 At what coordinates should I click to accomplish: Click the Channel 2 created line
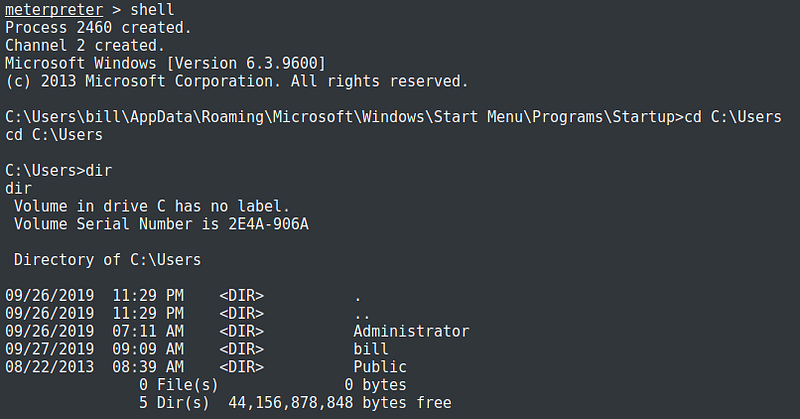89,46
